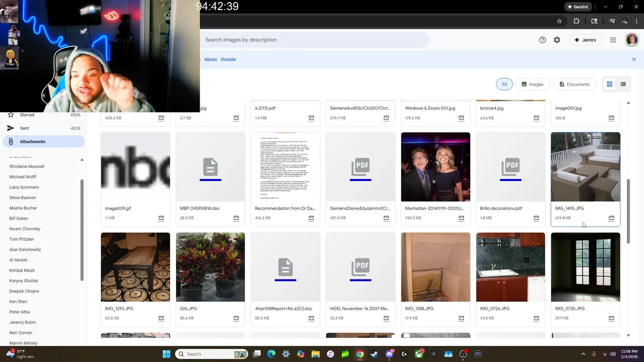Open the envelope icon for bronze4.jpg

pos(536,118)
